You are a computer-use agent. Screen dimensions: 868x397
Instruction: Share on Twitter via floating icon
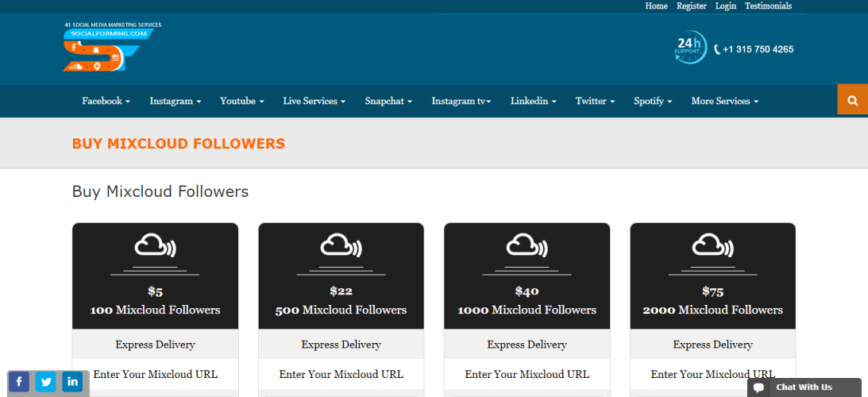pyautogui.click(x=46, y=381)
